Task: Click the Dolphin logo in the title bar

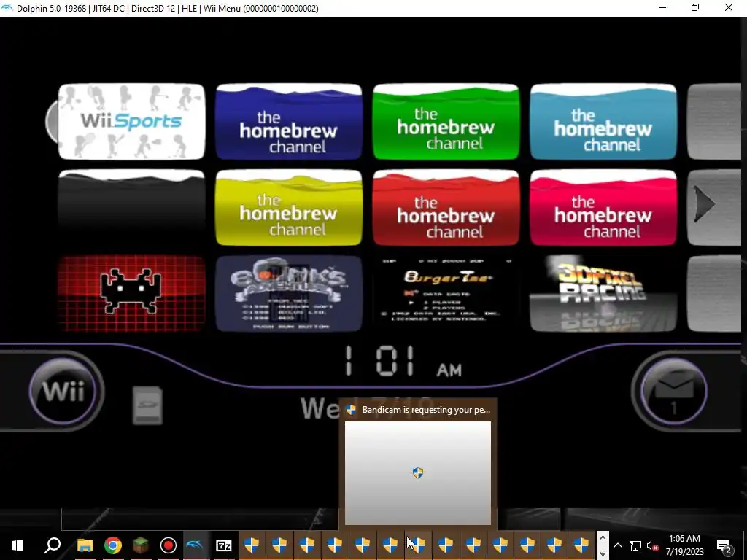Action: (x=7, y=8)
